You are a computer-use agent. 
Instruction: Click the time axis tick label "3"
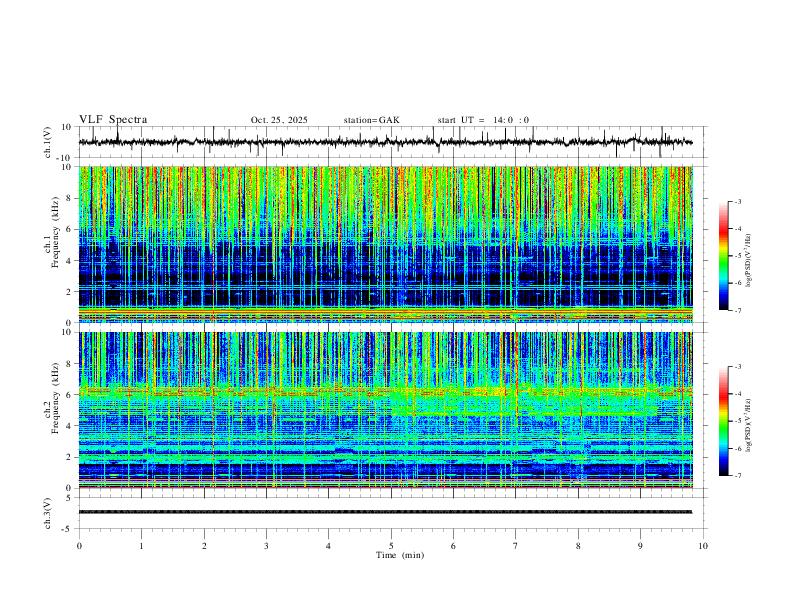[266, 546]
